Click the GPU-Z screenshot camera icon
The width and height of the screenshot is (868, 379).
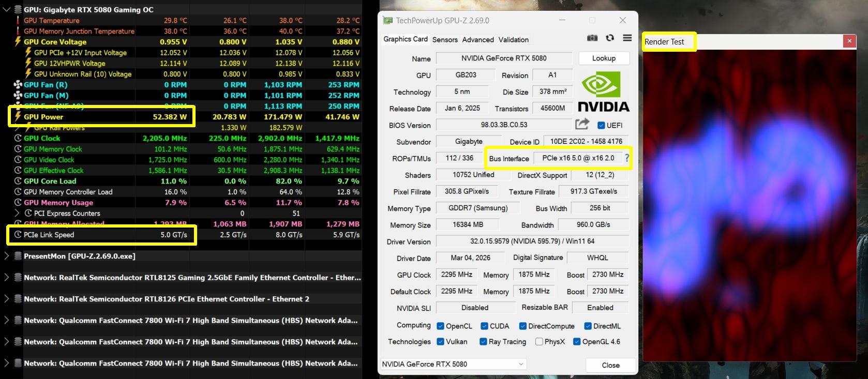[x=592, y=38]
